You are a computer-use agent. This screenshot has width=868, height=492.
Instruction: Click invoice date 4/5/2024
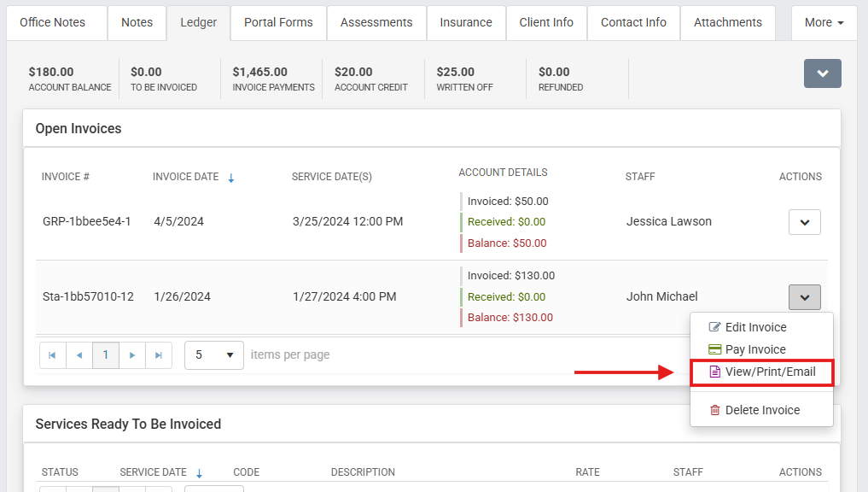pos(178,221)
